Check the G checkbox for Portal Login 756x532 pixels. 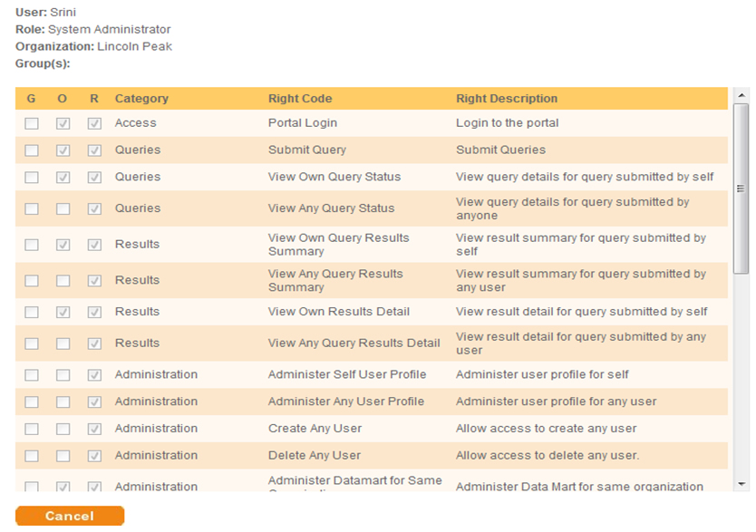pos(32,123)
